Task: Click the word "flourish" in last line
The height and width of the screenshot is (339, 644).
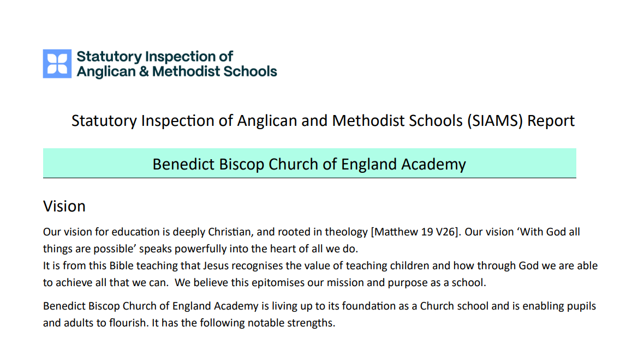Action: pyautogui.click(x=127, y=323)
